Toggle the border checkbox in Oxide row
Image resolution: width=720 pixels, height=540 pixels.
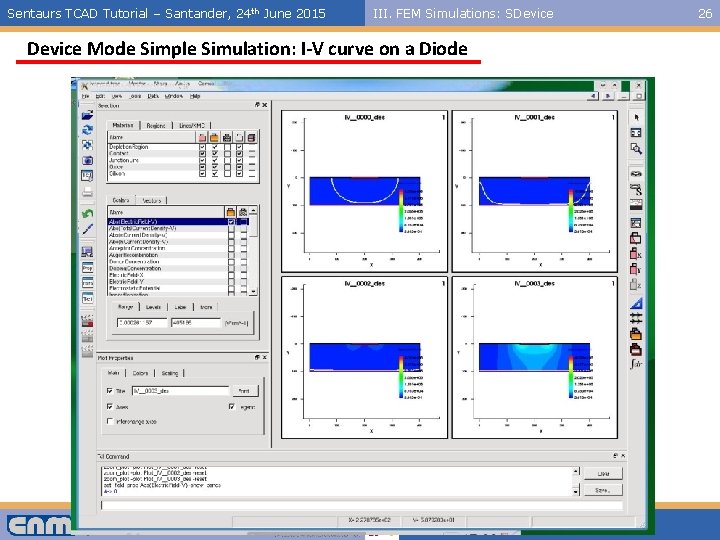pos(239,167)
